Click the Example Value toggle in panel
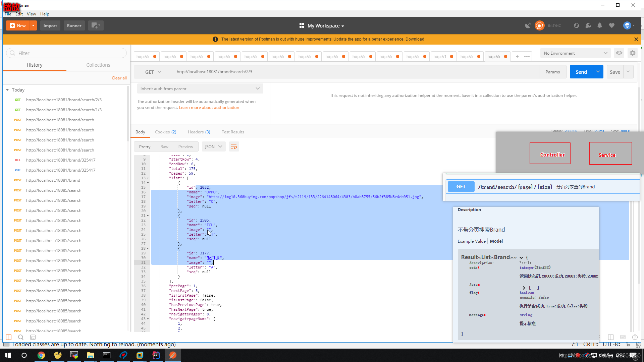Viewport: 644px width, 362px height. point(472,241)
